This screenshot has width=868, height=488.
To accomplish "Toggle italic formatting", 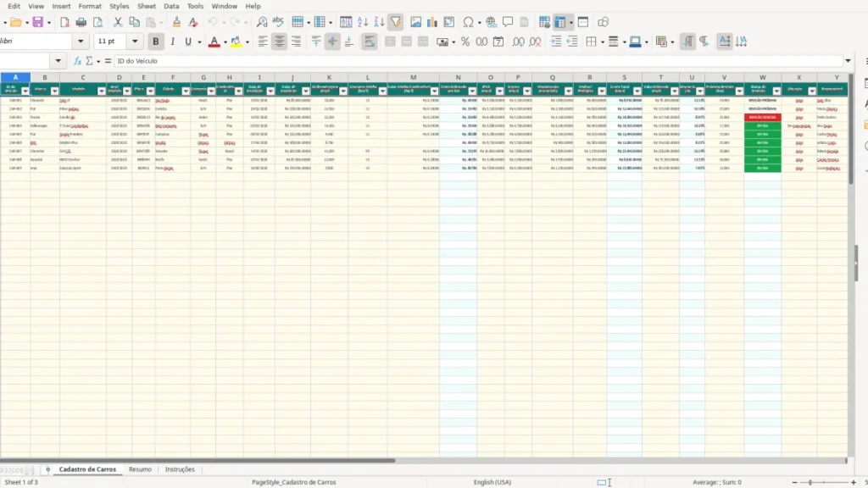I will pyautogui.click(x=173, y=42).
